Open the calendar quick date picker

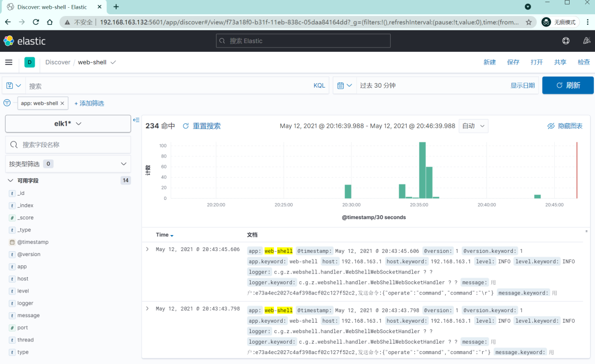pyautogui.click(x=344, y=86)
